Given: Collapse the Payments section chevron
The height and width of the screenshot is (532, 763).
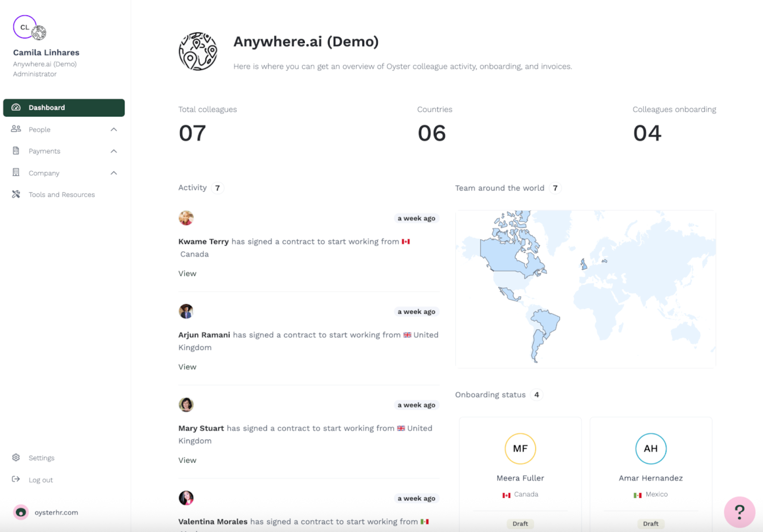Looking at the screenshot, I should click(113, 151).
